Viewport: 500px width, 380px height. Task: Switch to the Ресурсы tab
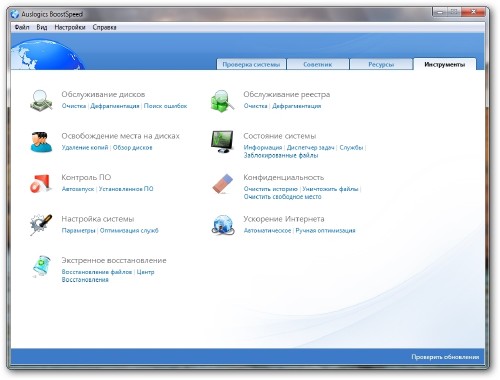click(x=381, y=64)
